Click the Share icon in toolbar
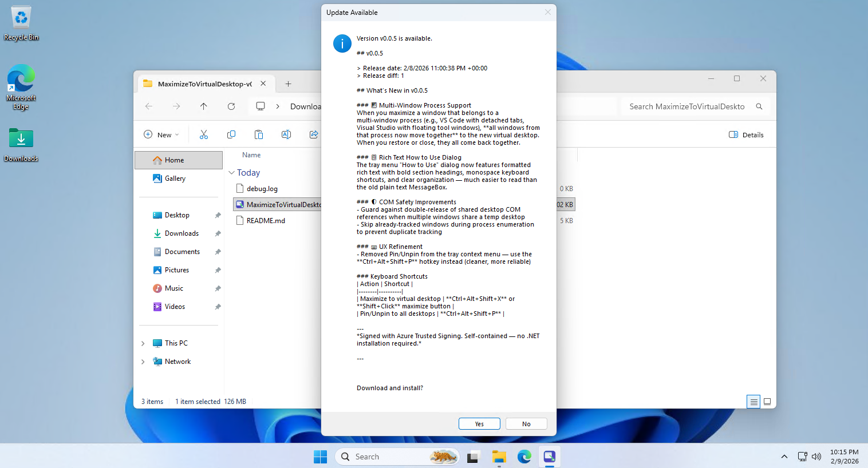The height and width of the screenshot is (468, 868). pos(313,134)
